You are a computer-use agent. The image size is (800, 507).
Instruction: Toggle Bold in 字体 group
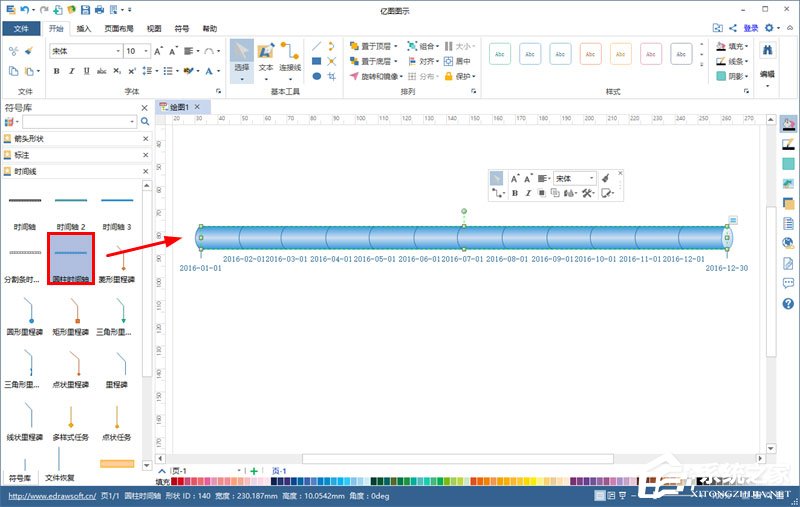click(x=57, y=71)
